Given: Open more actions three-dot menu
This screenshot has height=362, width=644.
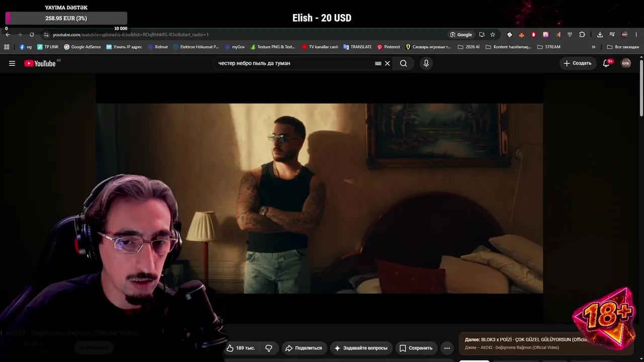Looking at the screenshot, I should coord(447,348).
